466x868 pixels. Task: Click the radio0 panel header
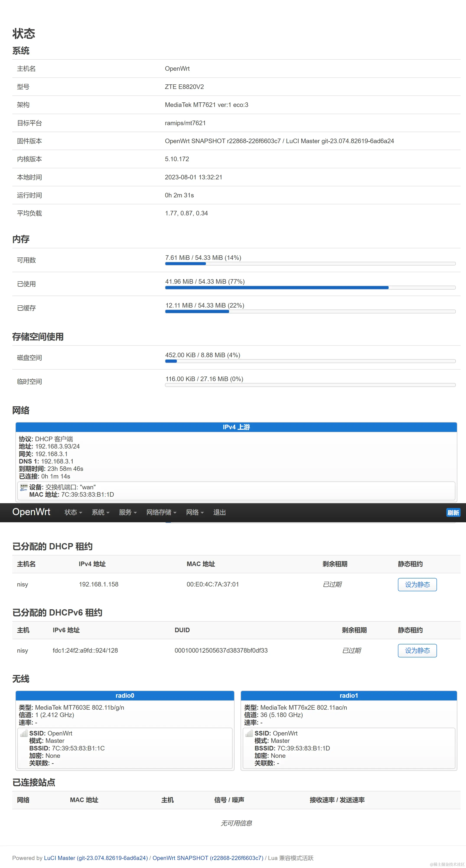coord(125,696)
